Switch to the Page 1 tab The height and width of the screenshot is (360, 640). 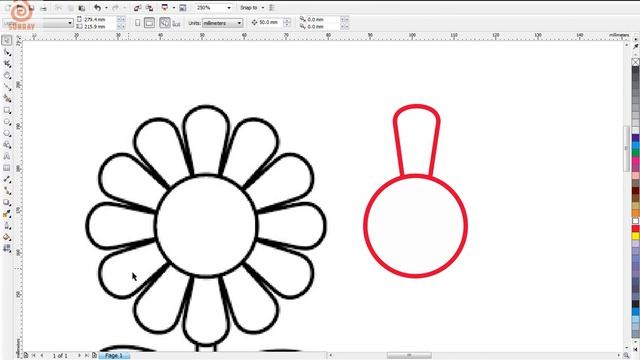point(114,356)
